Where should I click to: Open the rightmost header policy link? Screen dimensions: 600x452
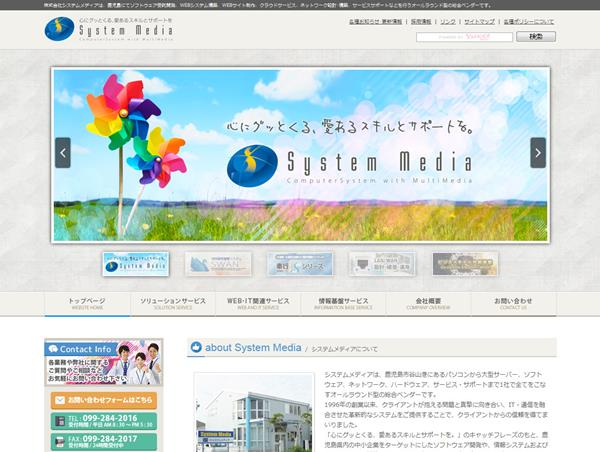528,22
